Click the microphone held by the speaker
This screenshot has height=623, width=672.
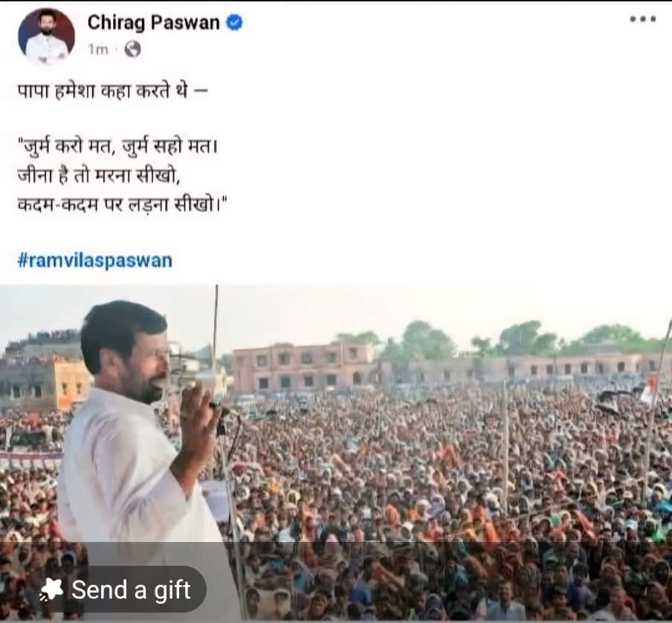pyautogui.click(x=220, y=409)
